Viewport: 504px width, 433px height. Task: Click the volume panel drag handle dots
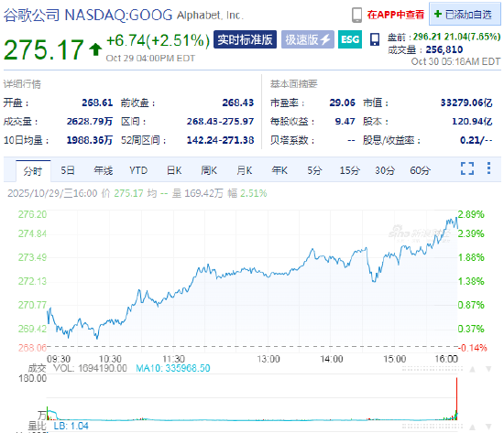[x=433, y=369]
